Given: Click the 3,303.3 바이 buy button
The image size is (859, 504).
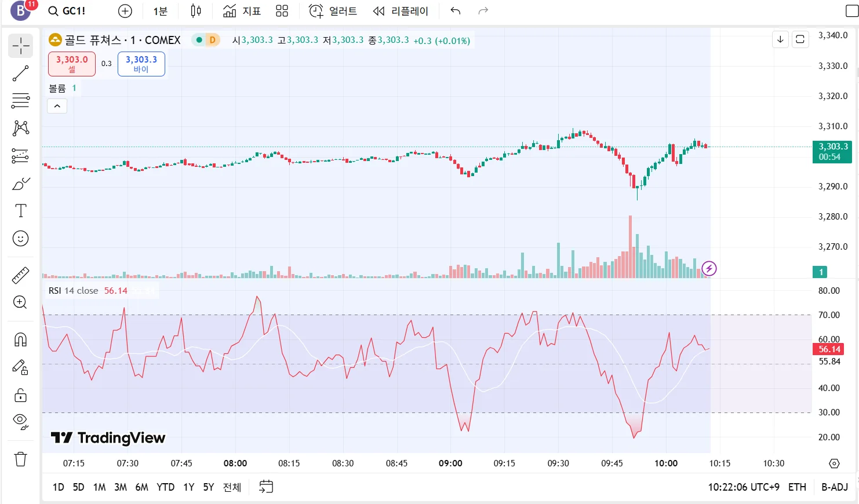Looking at the screenshot, I should coord(141,64).
